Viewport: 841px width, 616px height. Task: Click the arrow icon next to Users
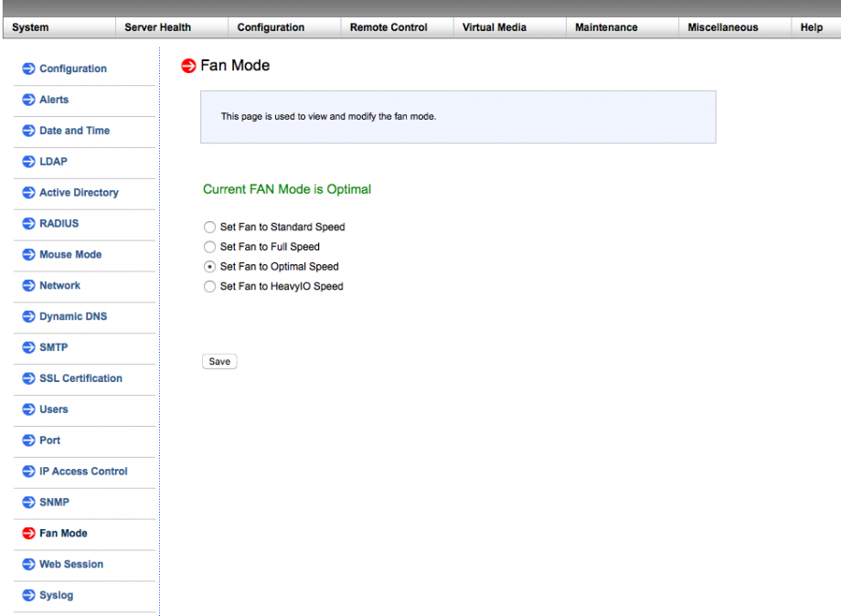(x=28, y=409)
